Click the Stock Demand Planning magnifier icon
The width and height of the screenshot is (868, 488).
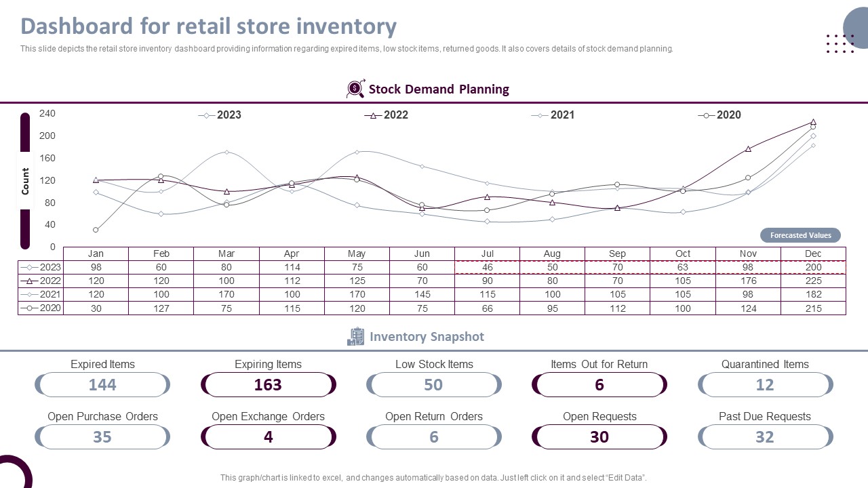point(355,89)
